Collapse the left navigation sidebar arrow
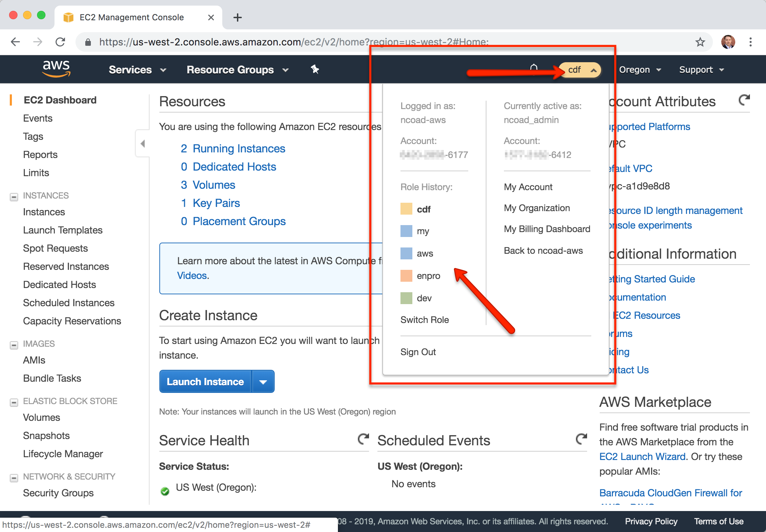The image size is (766, 532). 143,143
